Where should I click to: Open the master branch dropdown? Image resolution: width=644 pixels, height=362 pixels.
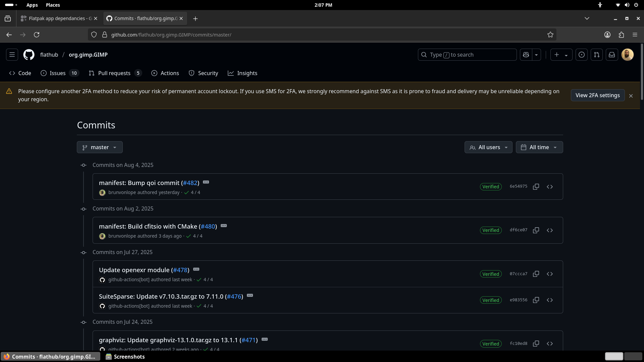[x=100, y=147]
